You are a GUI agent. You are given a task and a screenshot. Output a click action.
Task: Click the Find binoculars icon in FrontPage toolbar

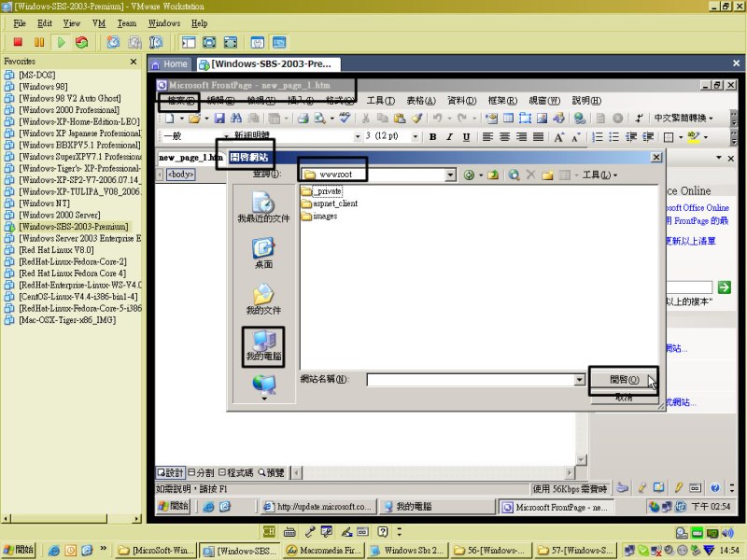pyautogui.click(x=236, y=119)
